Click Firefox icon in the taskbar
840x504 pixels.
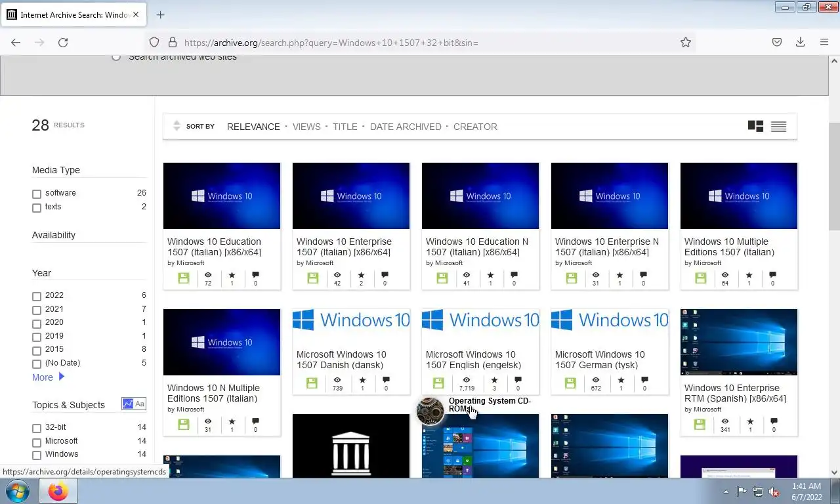click(58, 491)
